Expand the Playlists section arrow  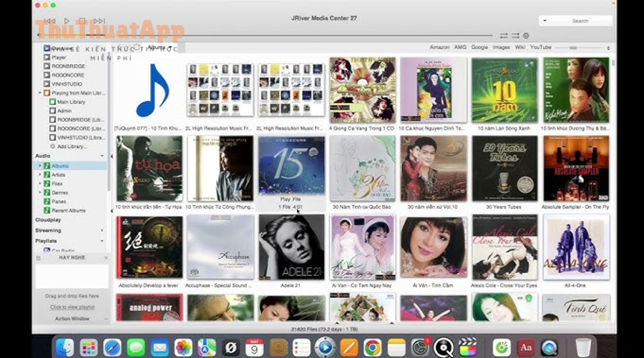click(102, 241)
